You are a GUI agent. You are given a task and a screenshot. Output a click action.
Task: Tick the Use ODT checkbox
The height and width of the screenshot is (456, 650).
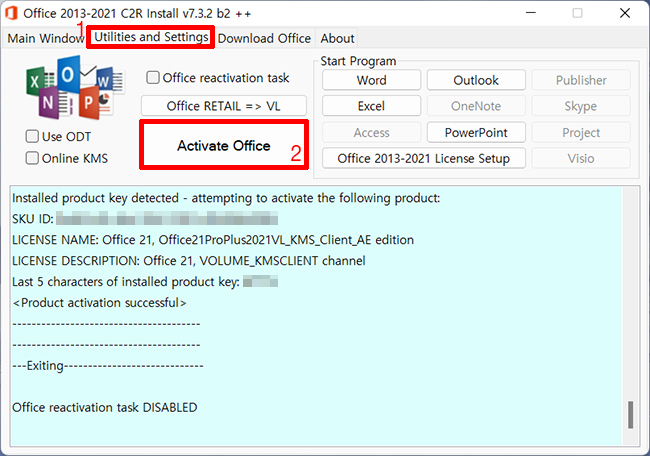[32, 136]
